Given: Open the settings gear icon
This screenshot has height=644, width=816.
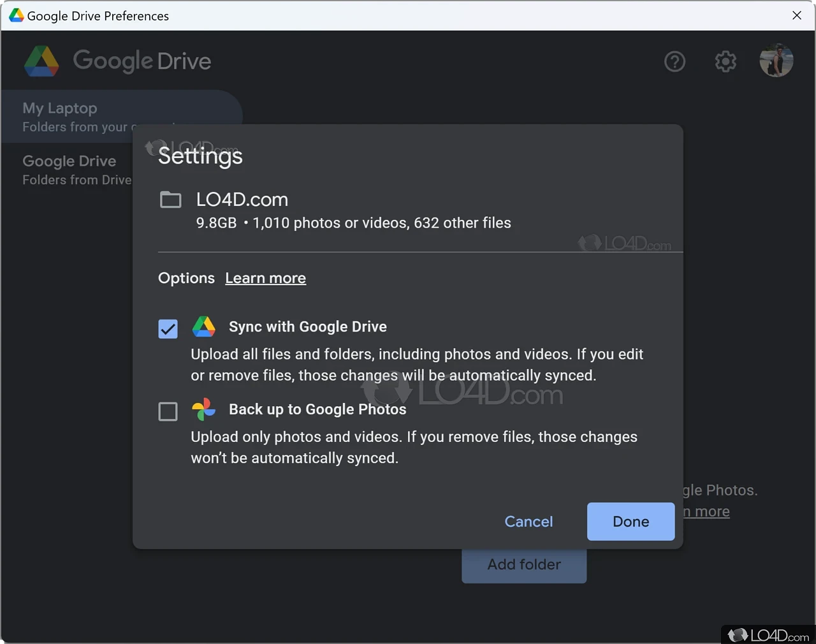Looking at the screenshot, I should click(x=725, y=62).
